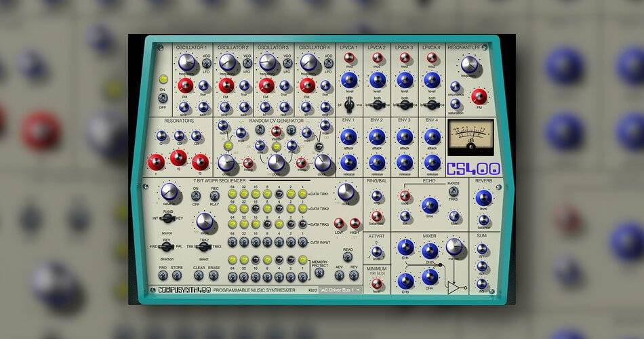The height and width of the screenshot is (339, 644).
Task: Click the DATA TRK1 64-bit LED
Action: point(233,194)
